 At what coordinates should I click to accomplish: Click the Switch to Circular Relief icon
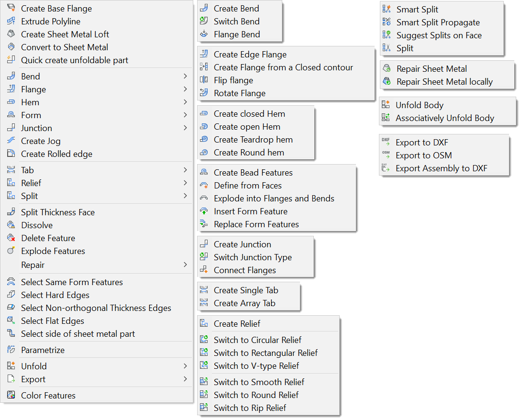pyautogui.click(x=204, y=340)
